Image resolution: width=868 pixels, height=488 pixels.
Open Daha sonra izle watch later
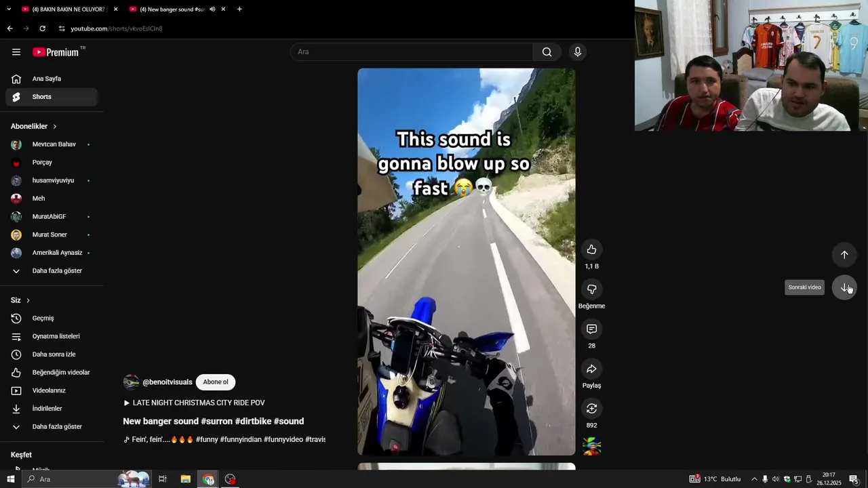[x=52, y=354]
